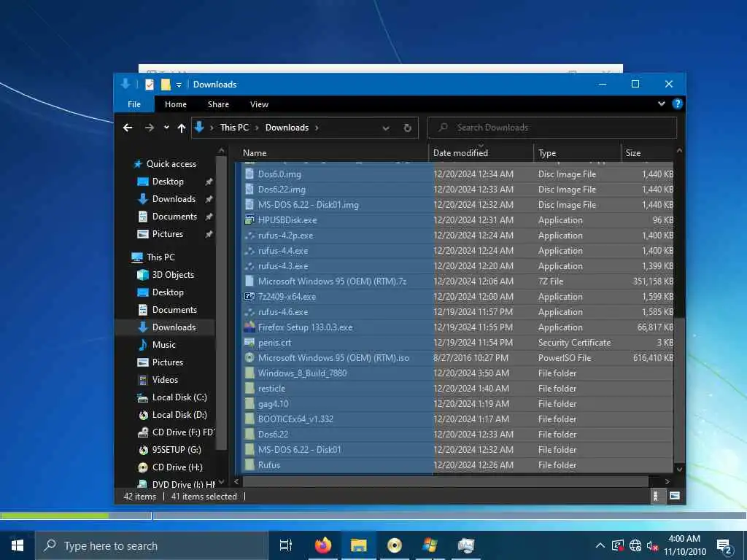The height and width of the screenshot is (560, 747).
Task: Switch to the Share ribbon tab
Action: click(218, 104)
